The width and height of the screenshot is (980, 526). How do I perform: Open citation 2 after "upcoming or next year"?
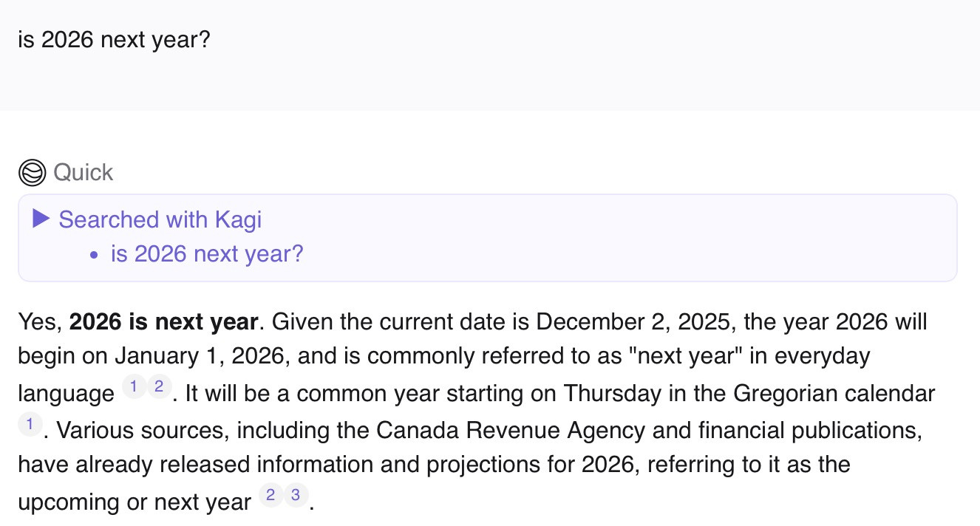coord(270,495)
